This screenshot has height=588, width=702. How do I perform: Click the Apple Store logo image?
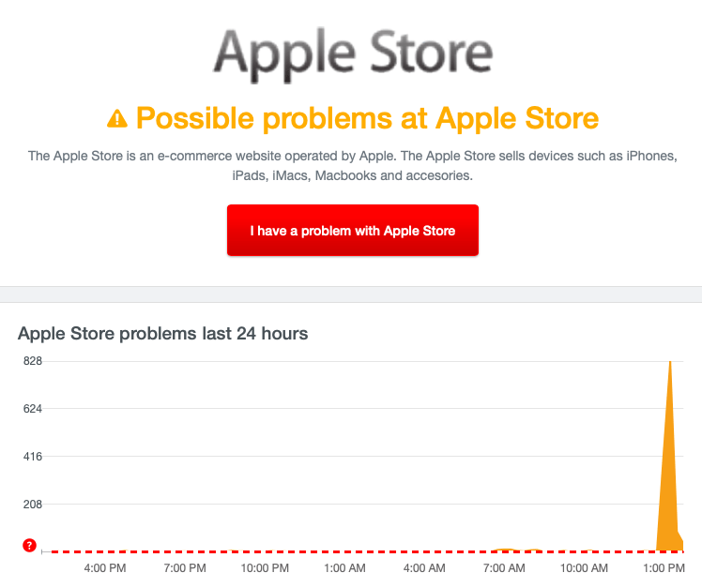point(351,55)
